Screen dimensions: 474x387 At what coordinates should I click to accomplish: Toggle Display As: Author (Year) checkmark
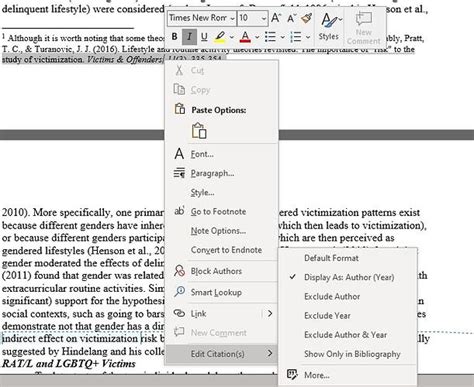[x=293, y=277]
